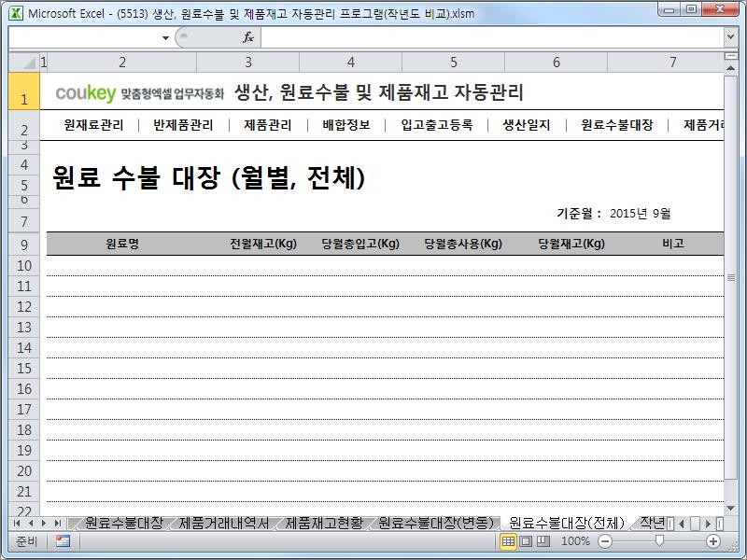Click the horizontal scrollbar thumb
This screenshot has height=560, width=747.
695,524
